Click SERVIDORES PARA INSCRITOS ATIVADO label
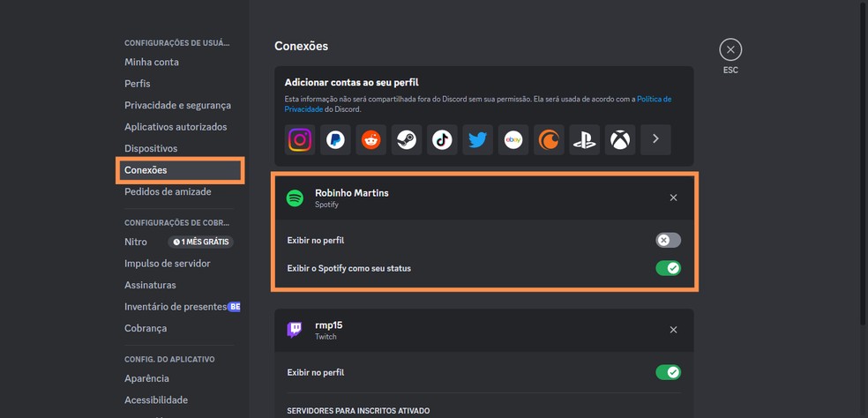 pyautogui.click(x=358, y=411)
